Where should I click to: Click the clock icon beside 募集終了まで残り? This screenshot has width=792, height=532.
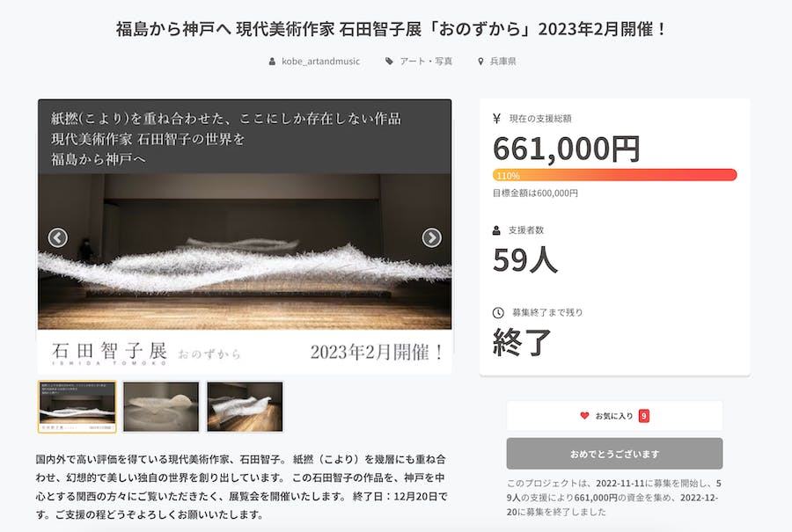click(498, 312)
